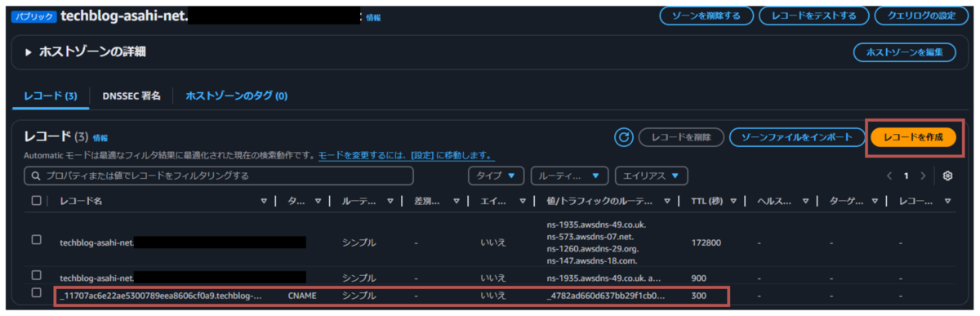
Task: Open the エイリアス filter dropdown
Action: click(652, 176)
